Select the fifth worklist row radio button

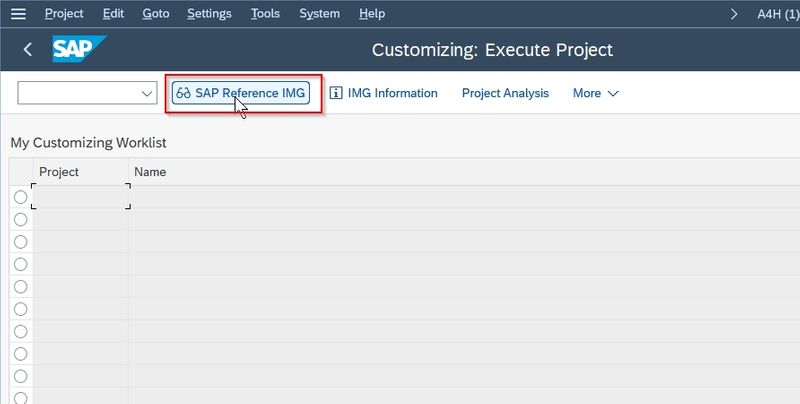tap(20, 287)
